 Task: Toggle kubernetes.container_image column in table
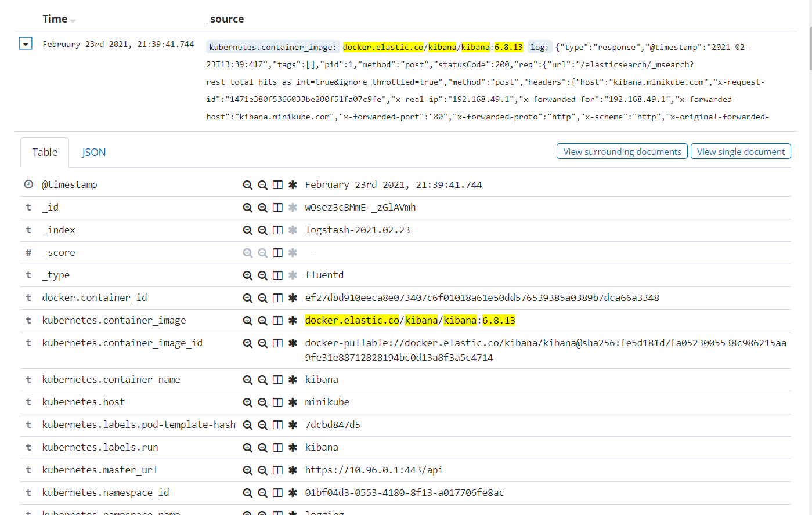278,321
